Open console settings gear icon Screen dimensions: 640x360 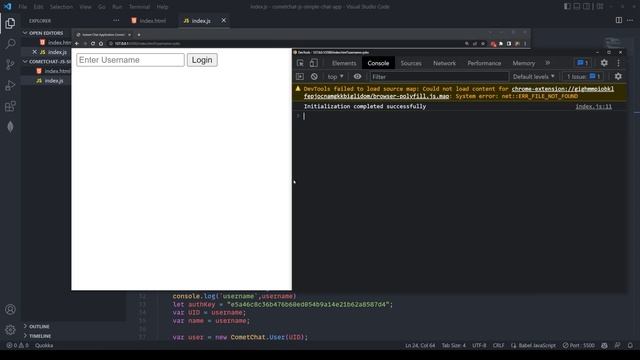click(x=618, y=76)
